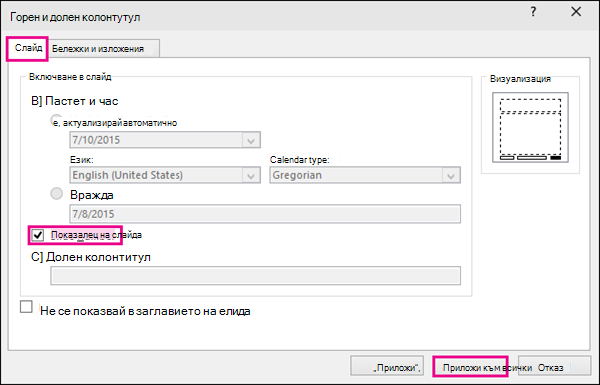This screenshot has width=600, height=385.
Task: Click the Calendar type: label
Action: [x=300, y=160]
